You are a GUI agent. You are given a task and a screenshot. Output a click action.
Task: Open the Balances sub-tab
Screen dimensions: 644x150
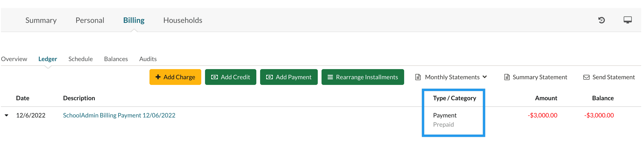tap(116, 59)
